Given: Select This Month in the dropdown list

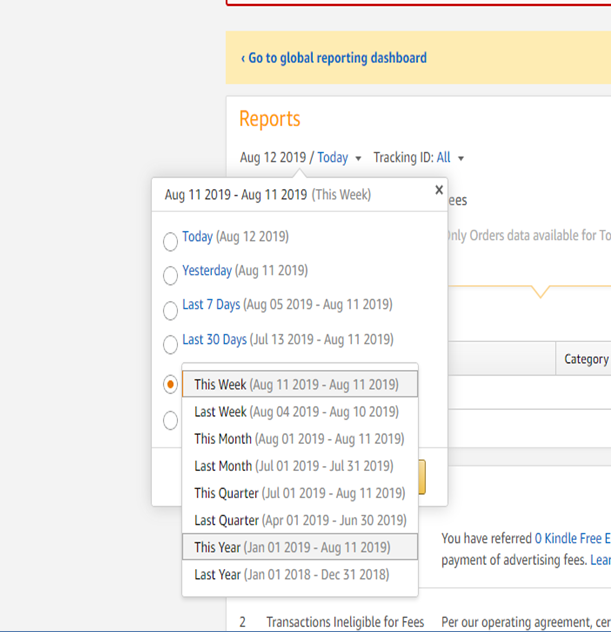Looking at the screenshot, I should tap(299, 439).
